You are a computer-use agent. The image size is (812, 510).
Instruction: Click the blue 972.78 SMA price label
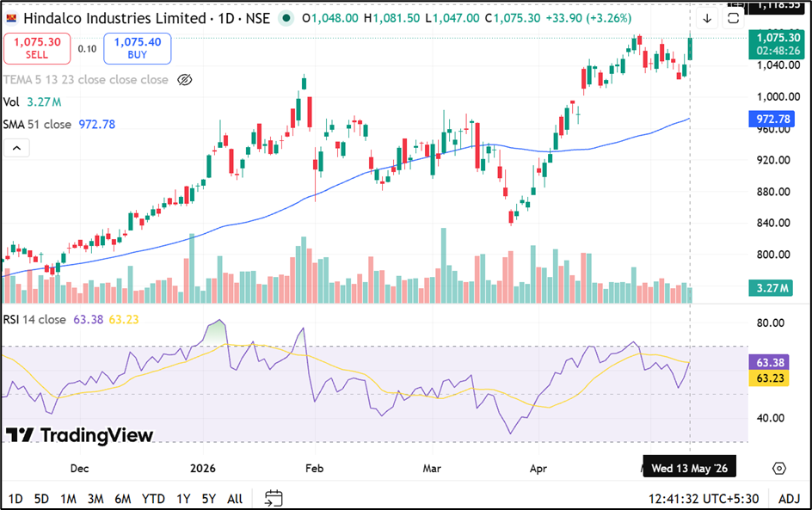(x=772, y=119)
